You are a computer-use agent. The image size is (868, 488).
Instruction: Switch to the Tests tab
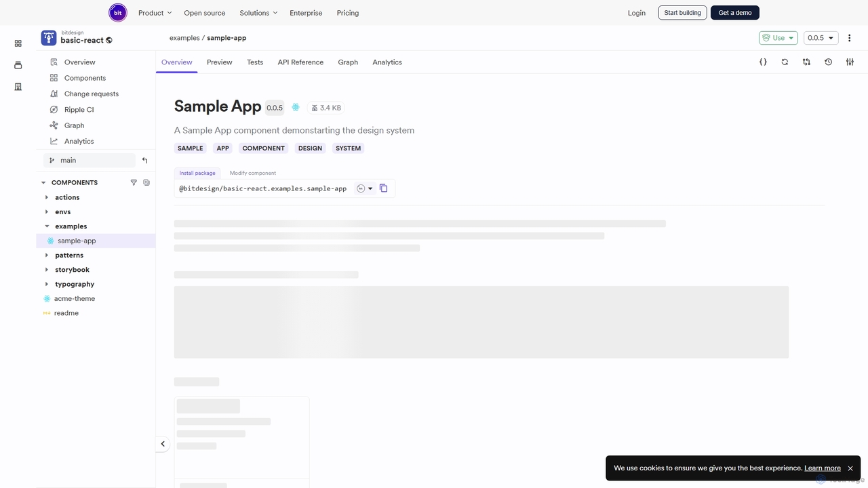(255, 62)
